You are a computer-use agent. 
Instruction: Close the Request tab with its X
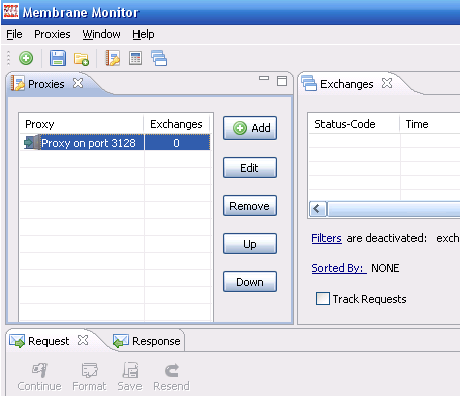(83, 340)
